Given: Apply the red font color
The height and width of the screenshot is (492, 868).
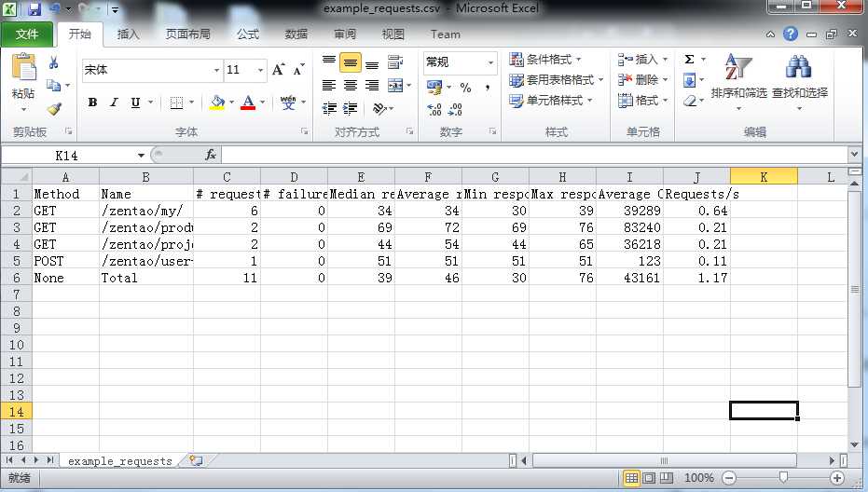Looking at the screenshot, I should point(248,102).
